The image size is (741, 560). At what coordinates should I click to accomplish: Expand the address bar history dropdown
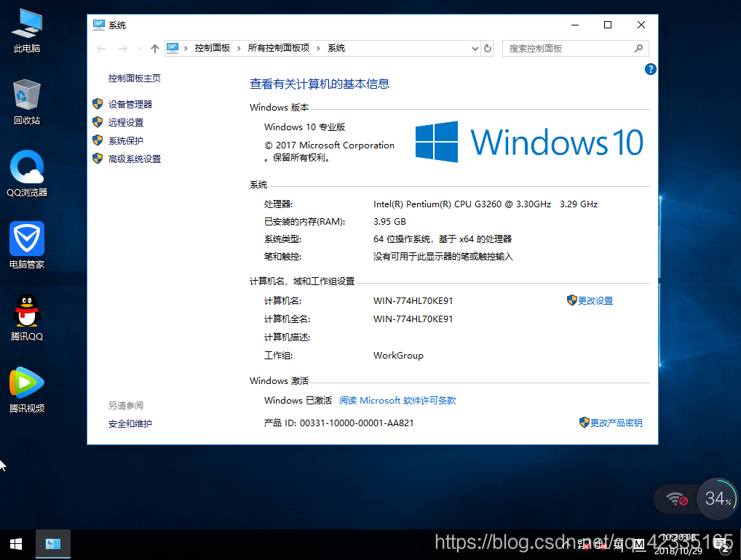click(475, 48)
